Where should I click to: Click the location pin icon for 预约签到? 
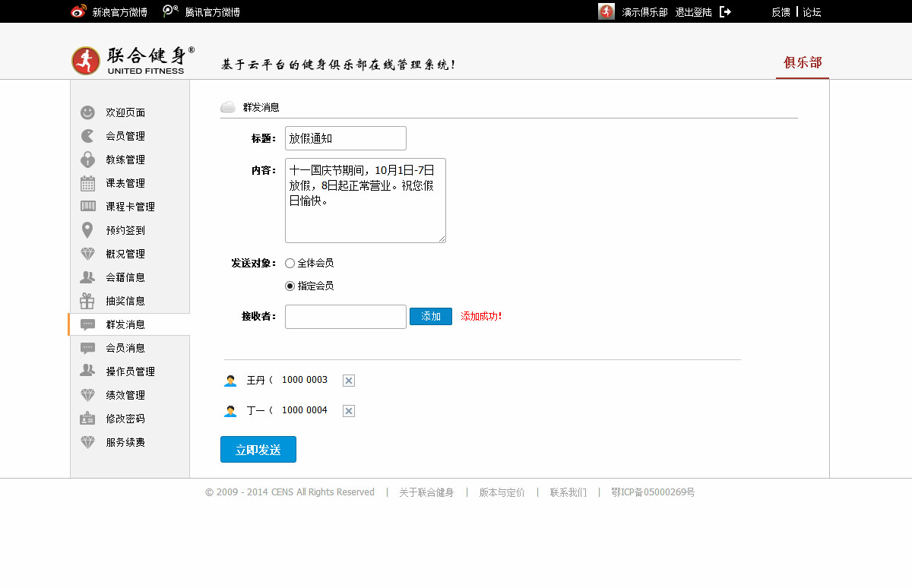point(88,230)
